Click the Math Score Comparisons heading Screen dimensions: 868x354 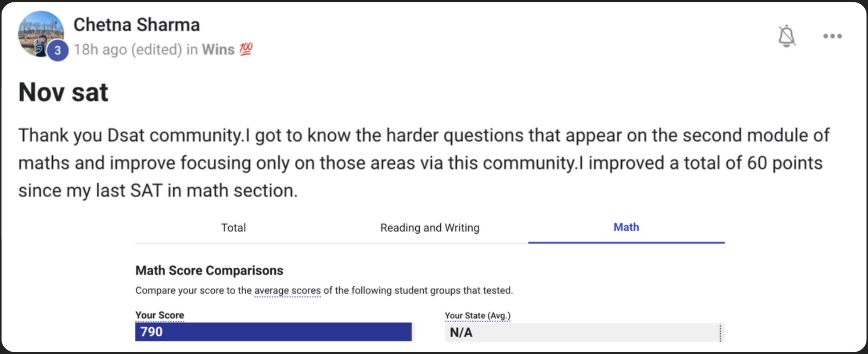coord(209,270)
